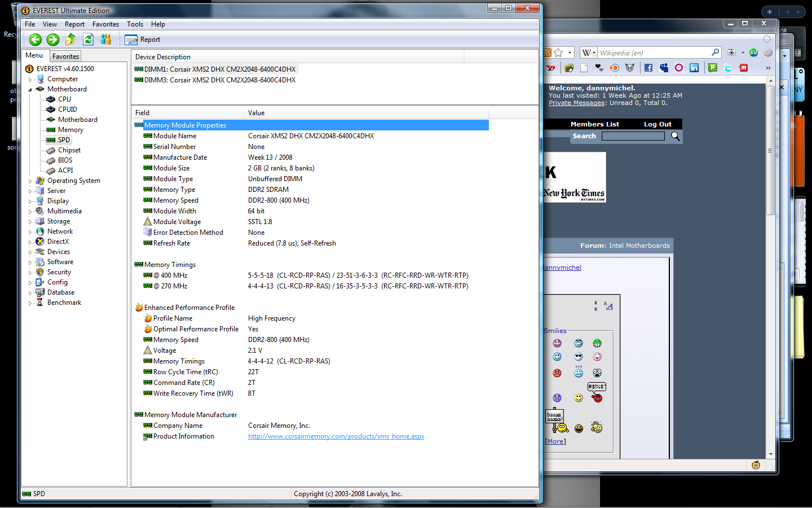Select the @ 400 MHz timings row
Viewport: 812px width, 508px height.
pos(311,275)
